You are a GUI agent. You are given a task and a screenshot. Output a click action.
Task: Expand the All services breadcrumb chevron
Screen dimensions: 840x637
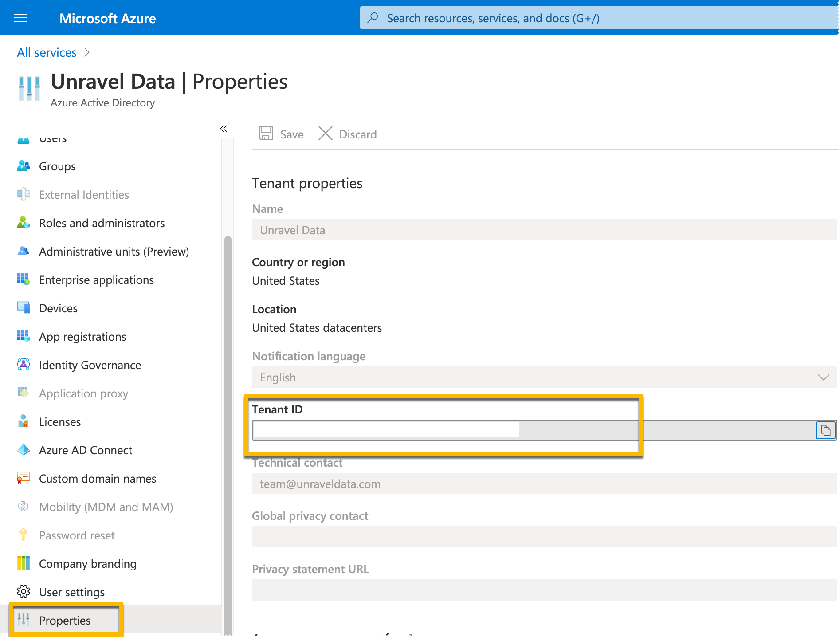(87, 52)
